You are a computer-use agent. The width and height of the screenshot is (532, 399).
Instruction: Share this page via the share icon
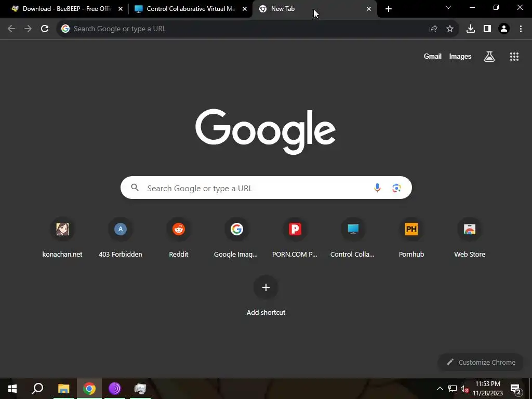click(x=433, y=29)
